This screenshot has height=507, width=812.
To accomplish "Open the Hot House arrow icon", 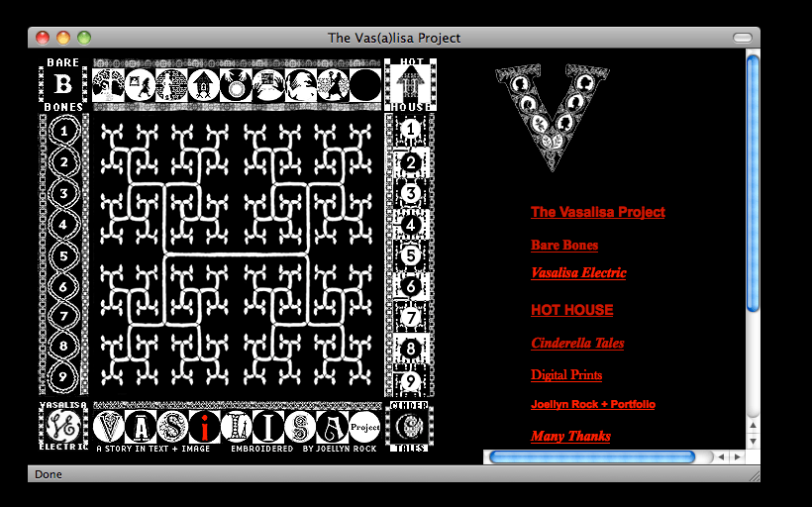I will tap(411, 84).
